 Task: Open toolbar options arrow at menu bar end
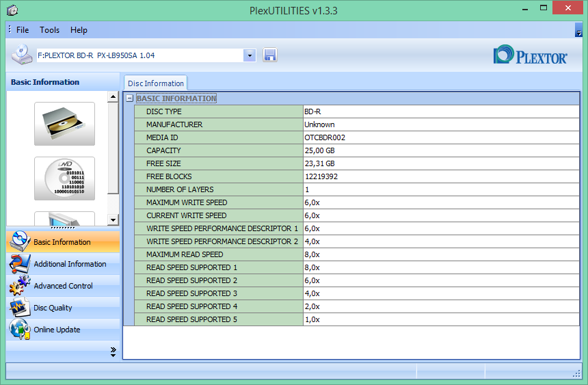point(578,30)
